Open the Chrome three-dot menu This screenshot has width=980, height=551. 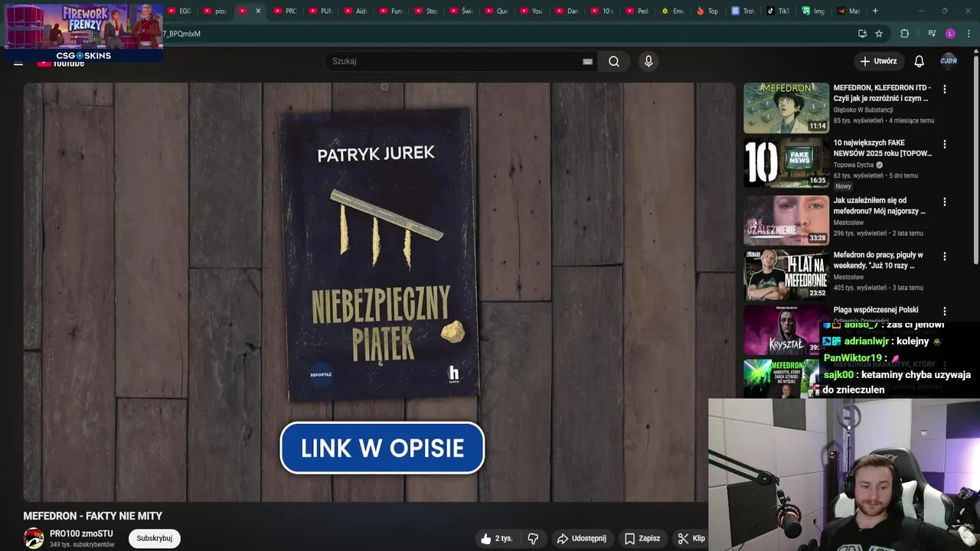pyautogui.click(x=969, y=34)
